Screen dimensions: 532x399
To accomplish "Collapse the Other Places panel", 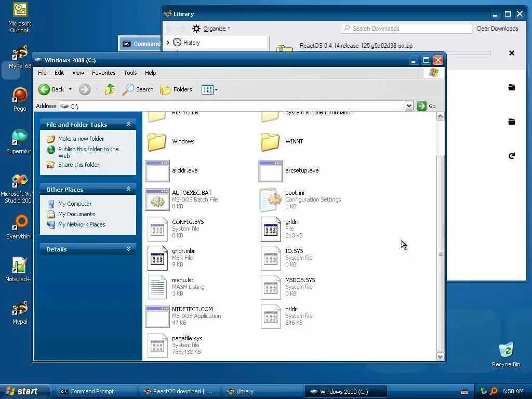I will (129, 189).
